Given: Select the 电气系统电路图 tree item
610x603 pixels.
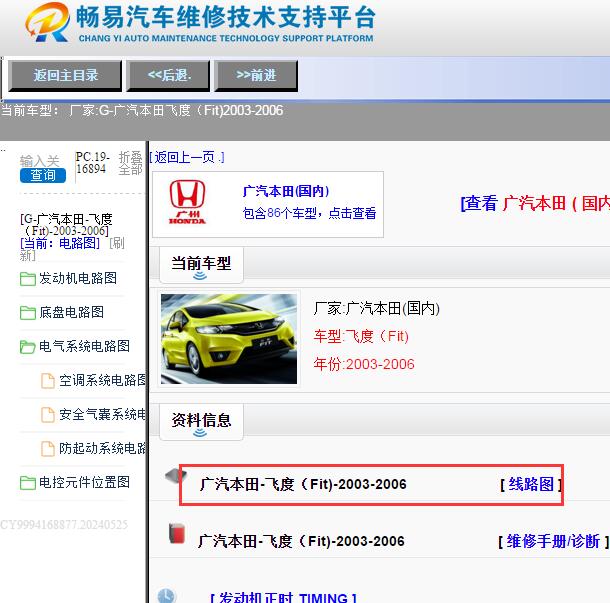Looking at the screenshot, I should coord(84,346).
